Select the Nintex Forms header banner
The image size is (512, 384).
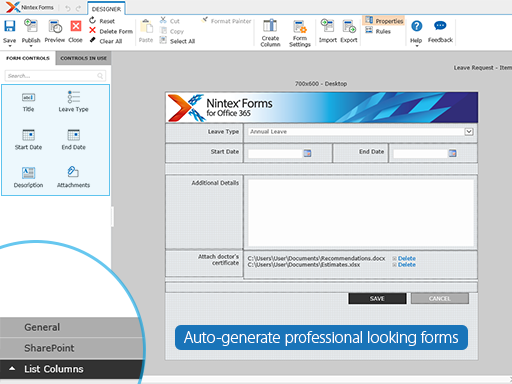coord(321,107)
